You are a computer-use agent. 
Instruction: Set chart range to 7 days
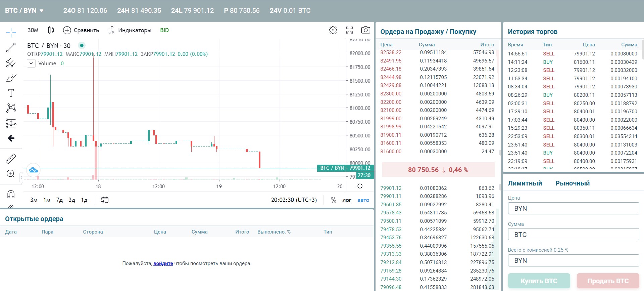coord(59,200)
